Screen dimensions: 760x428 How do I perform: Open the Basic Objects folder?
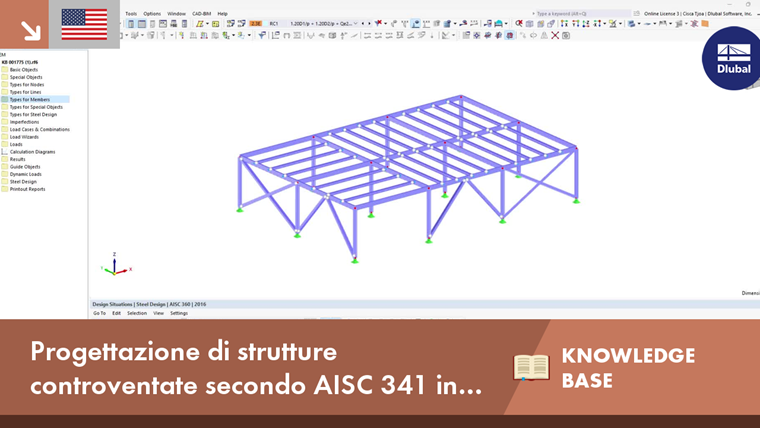click(24, 70)
